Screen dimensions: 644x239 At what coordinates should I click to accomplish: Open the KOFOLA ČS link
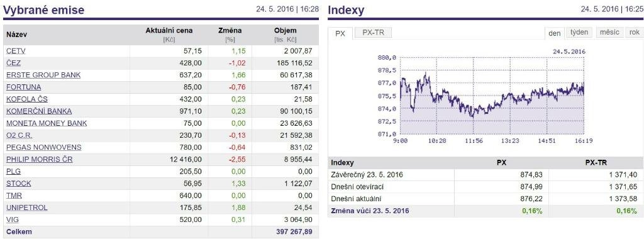(27, 99)
